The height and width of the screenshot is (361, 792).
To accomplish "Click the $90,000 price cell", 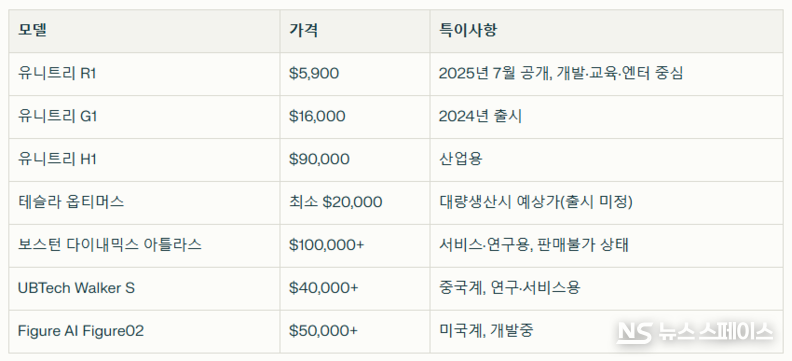I will tap(355, 160).
